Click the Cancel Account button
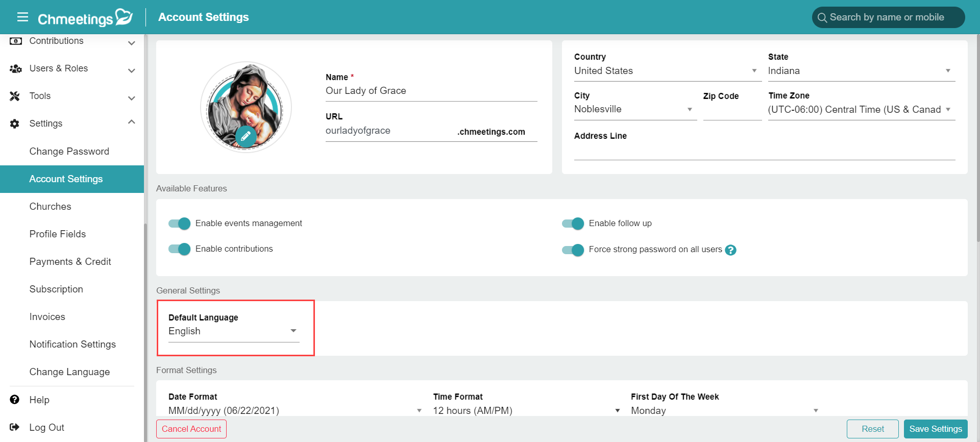Image resolution: width=980 pixels, height=442 pixels. tap(191, 429)
